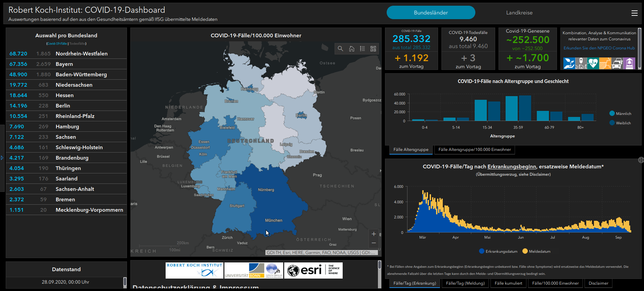Screen dimensions: 644x291
Task: Open the basemap gallery grid
Action: click(373, 49)
